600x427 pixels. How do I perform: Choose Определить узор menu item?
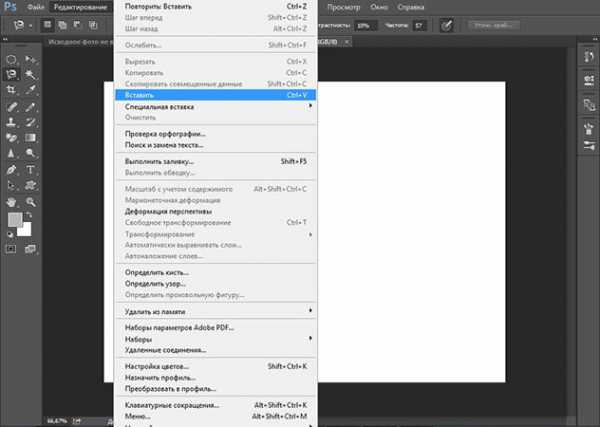tap(216, 284)
